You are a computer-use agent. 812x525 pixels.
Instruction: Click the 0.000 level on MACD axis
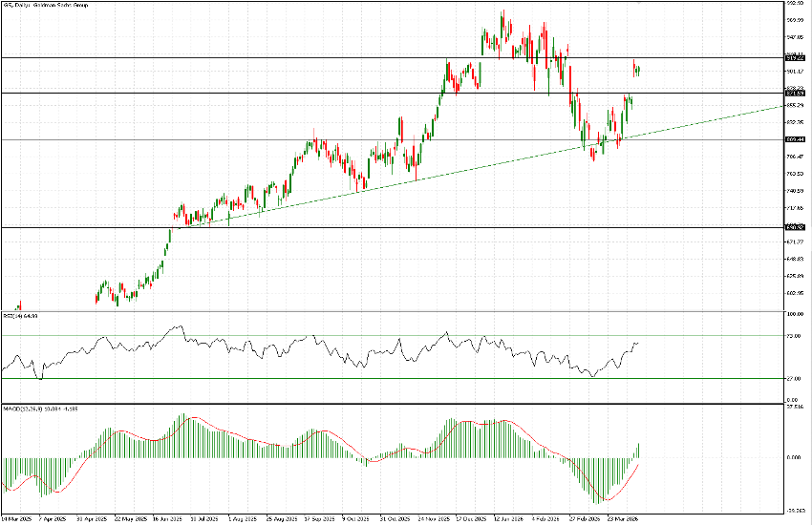tap(794, 457)
